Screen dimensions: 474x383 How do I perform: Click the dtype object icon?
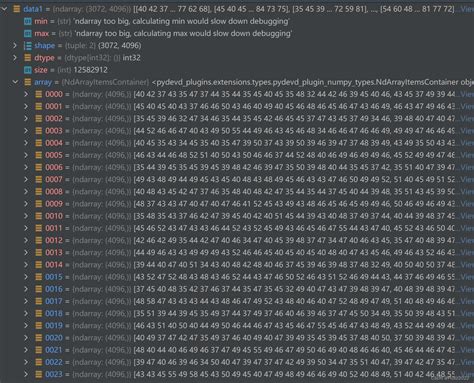(x=28, y=58)
